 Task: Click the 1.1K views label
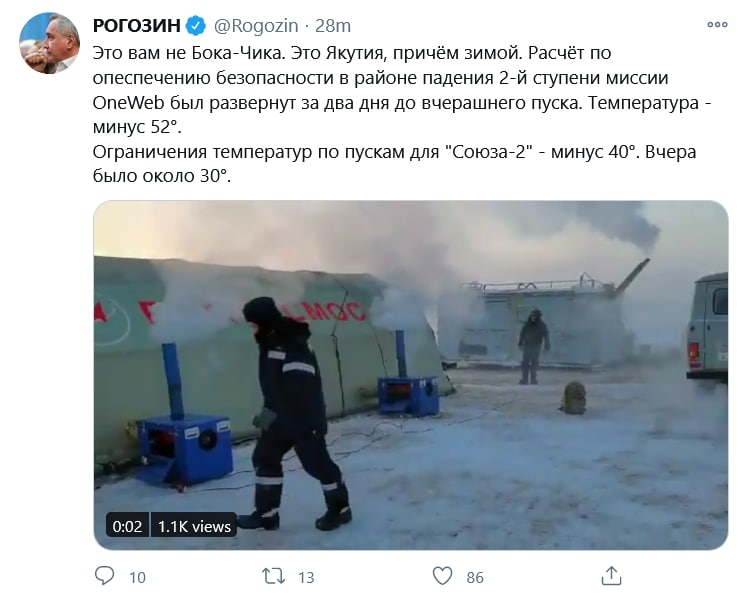click(194, 526)
